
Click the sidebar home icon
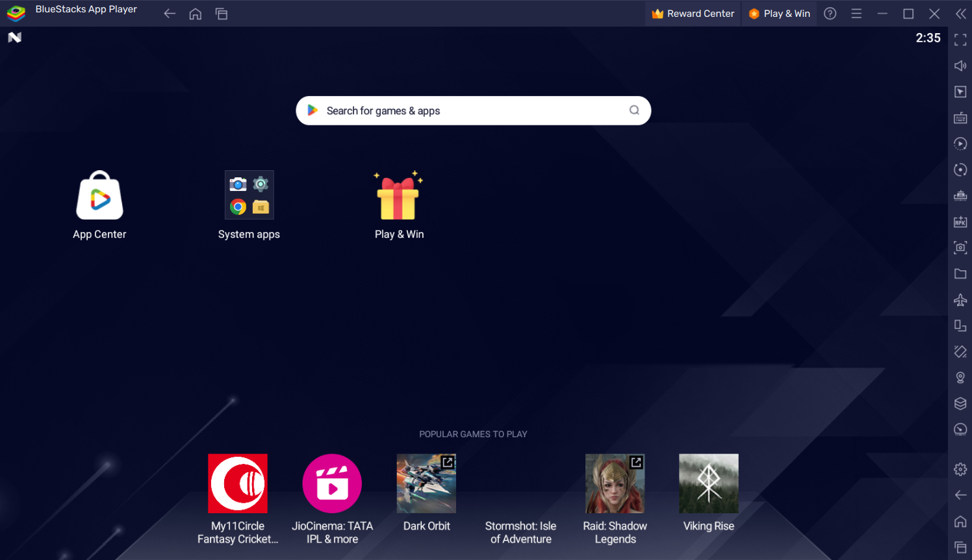point(960,522)
